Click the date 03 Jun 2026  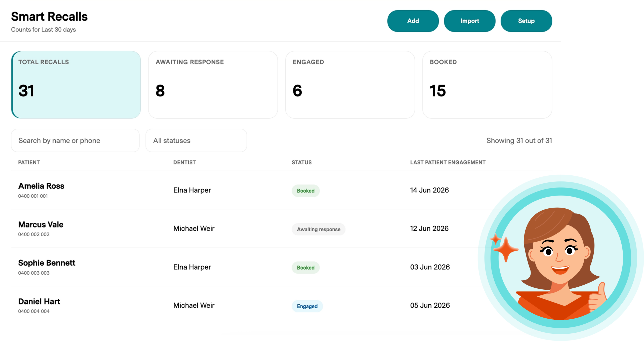tap(430, 267)
